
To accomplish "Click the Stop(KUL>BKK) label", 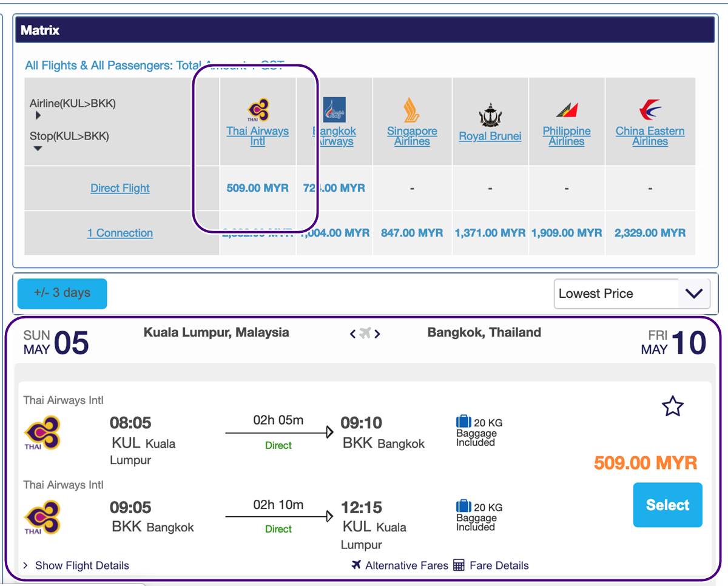I will tap(69, 136).
